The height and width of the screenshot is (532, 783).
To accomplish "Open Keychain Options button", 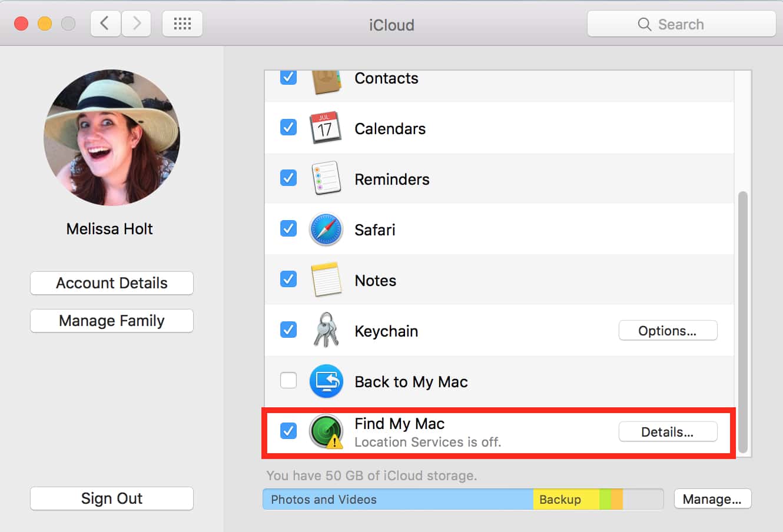I will tap(668, 331).
